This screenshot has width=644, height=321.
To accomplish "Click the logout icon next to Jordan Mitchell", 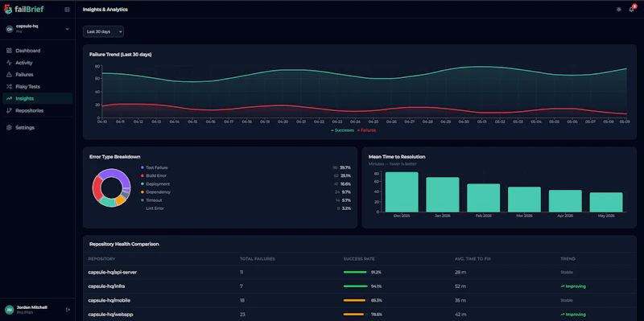I will click(68, 310).
